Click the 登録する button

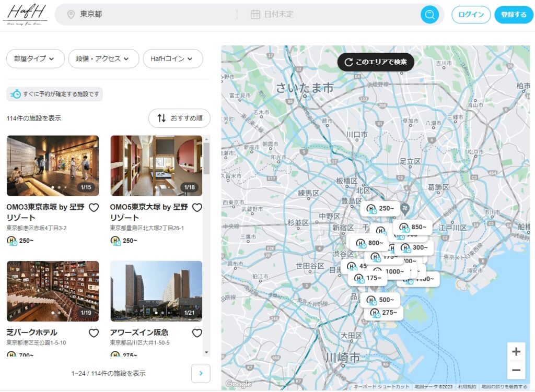click(514, 15)
